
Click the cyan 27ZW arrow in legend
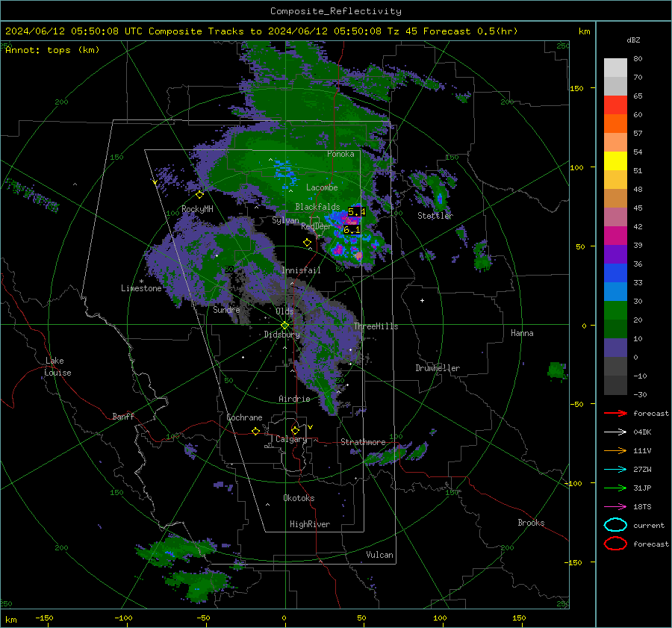(x=615, y=470)
